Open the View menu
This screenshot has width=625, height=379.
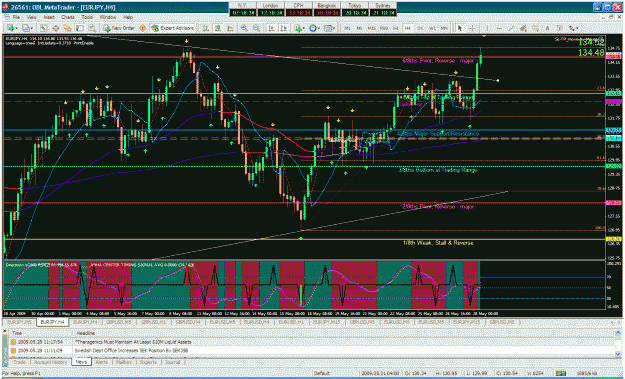(x=31, y=18)
